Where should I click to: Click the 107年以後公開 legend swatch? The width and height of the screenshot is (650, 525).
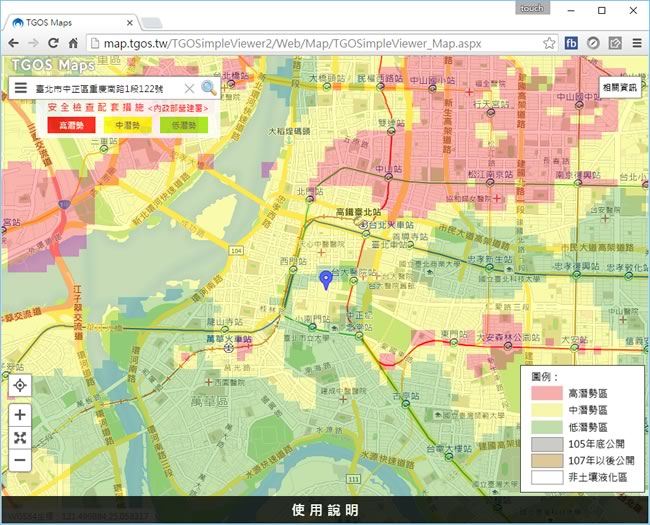[547, 461]
